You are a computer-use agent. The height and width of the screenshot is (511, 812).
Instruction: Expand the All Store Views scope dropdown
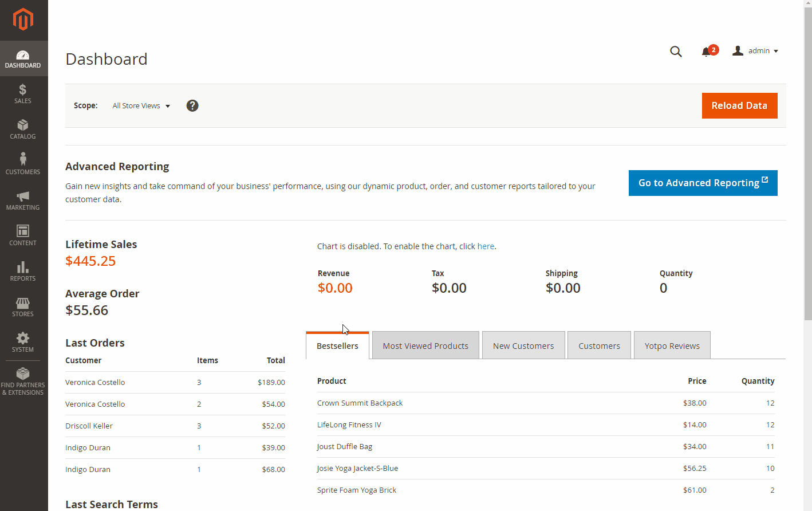[141, 106]
